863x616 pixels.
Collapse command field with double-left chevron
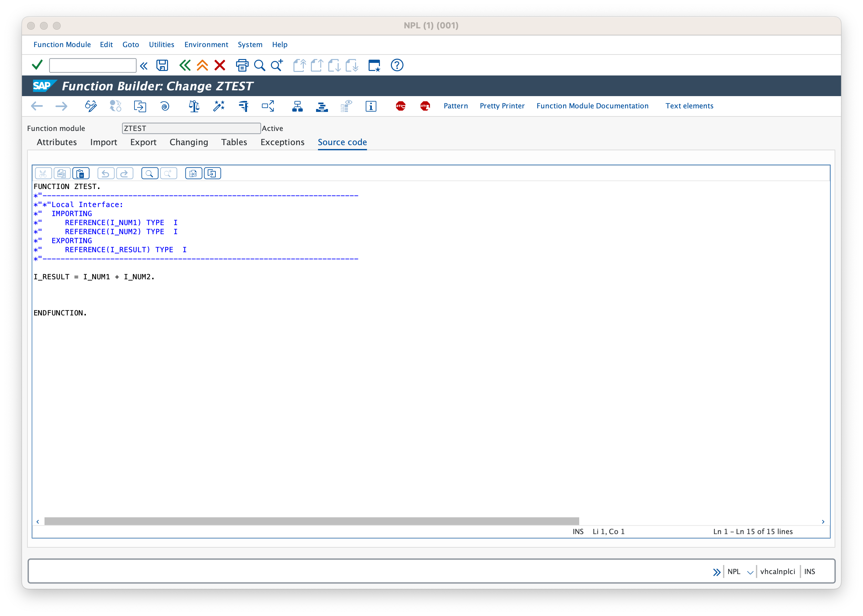pos(143,65)
